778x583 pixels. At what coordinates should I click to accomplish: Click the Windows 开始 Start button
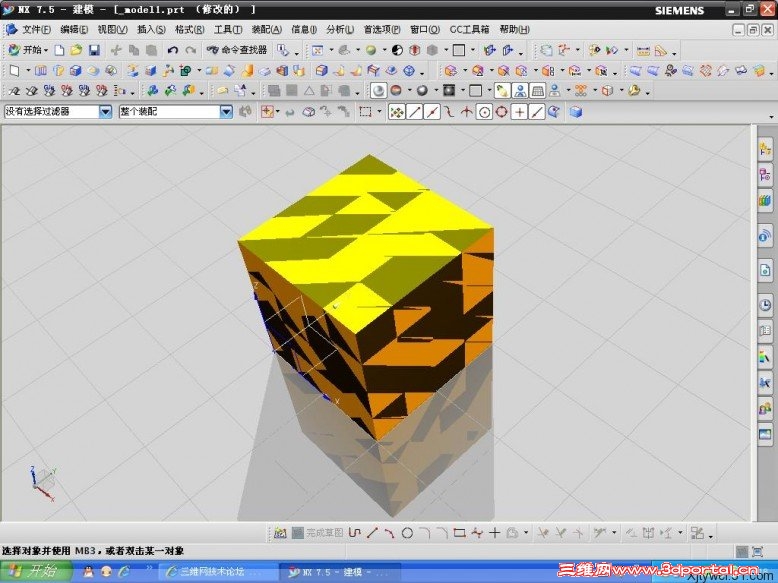point(36,572)
